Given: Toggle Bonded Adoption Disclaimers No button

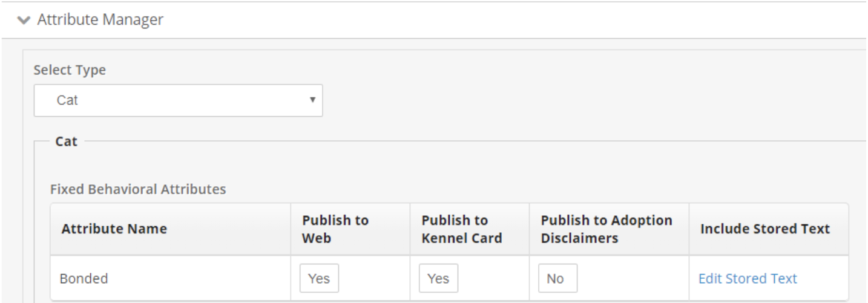Looking at the screenshot, I should 558,278.
